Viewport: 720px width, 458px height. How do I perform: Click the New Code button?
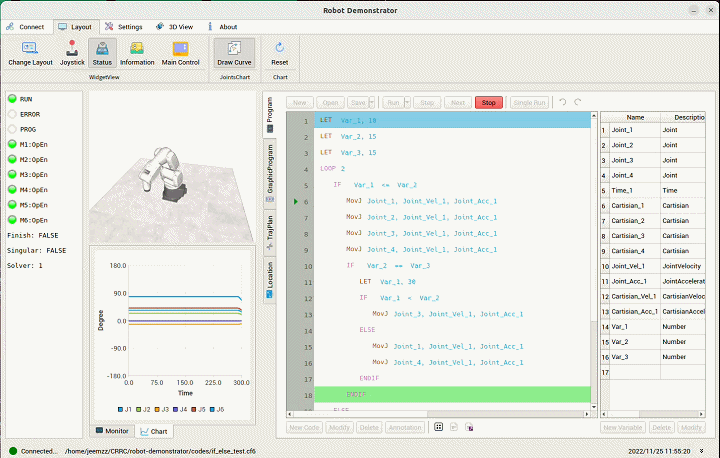[x=304, y=427]
